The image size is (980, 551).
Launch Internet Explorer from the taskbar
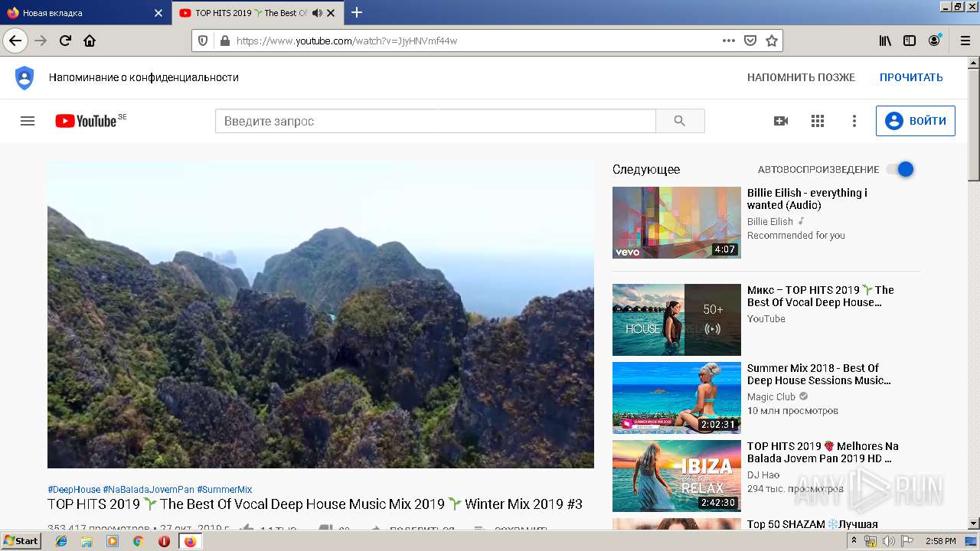[61, 541]
